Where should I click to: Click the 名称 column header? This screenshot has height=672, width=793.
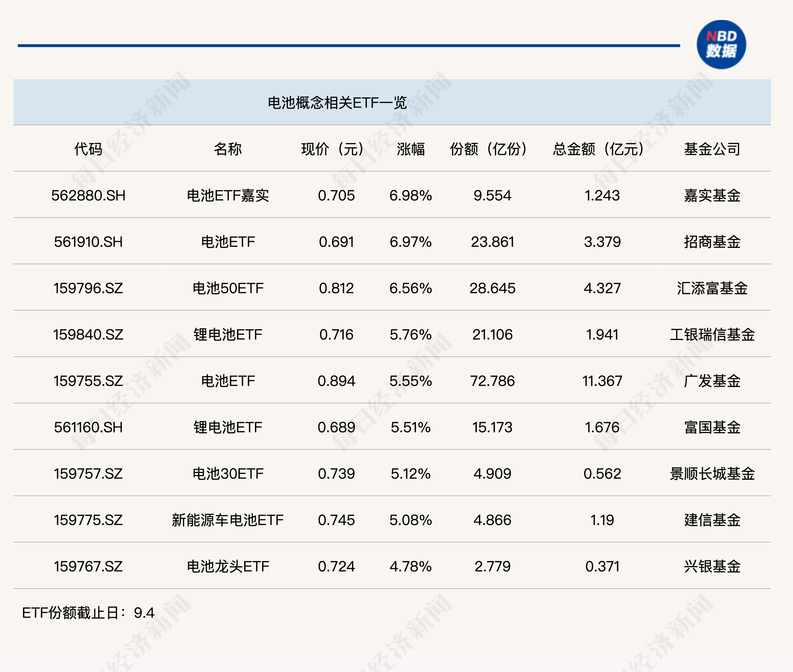pos(227,149)
